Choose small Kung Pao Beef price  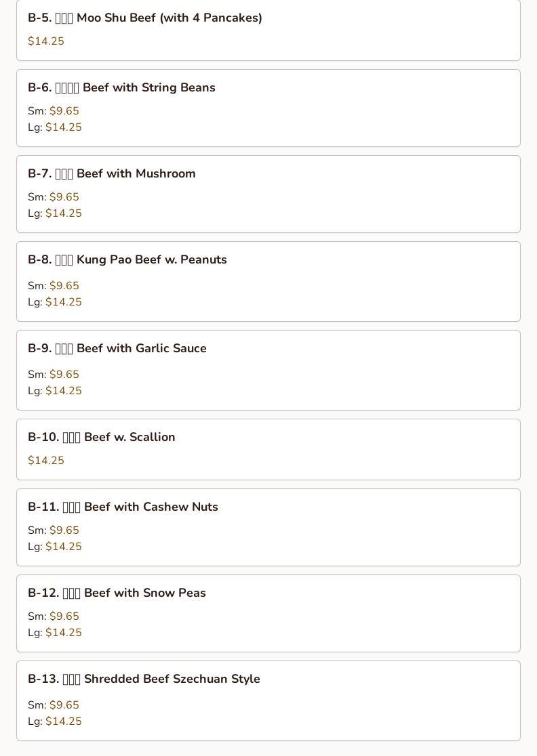click(64, 286)
